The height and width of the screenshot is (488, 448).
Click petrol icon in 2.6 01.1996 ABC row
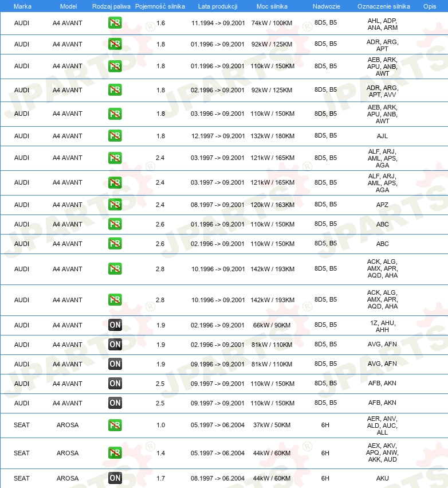click(x=115, y=224)
